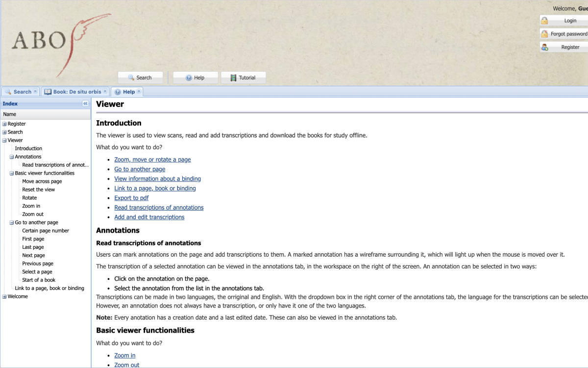Viewport: 588px width, 368px height.
Task: Open the Tutorial film-strip button
Action: 243,78
